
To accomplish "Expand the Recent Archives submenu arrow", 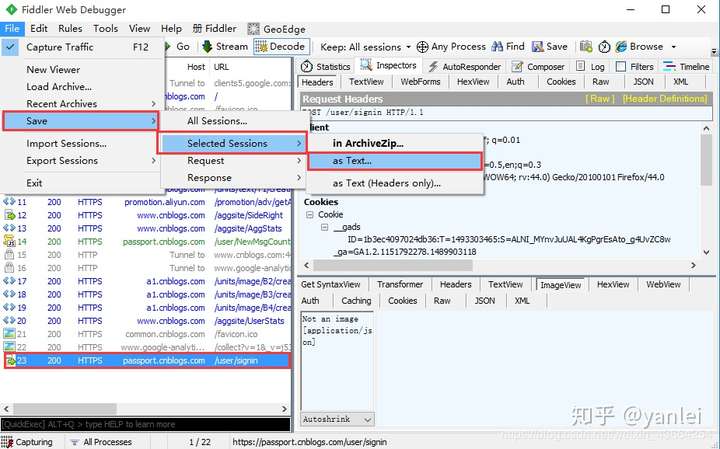I will pyautogui.click(x=153, y=104).
